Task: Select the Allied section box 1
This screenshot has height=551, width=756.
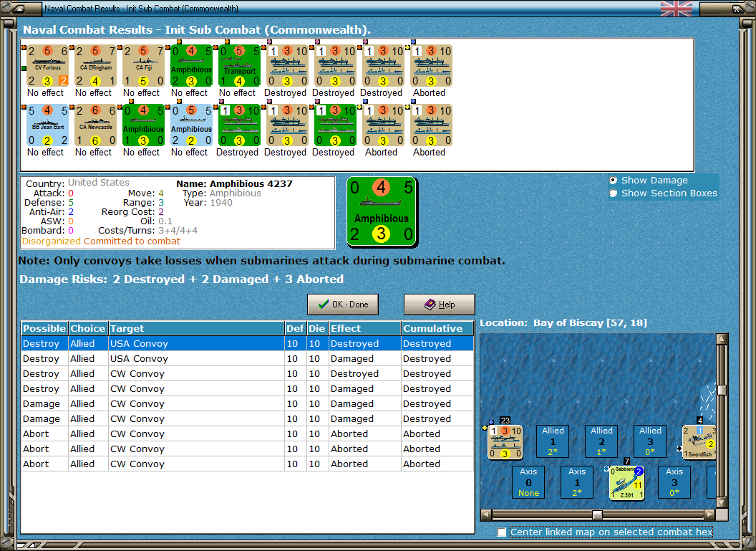Action: point(553,441)
